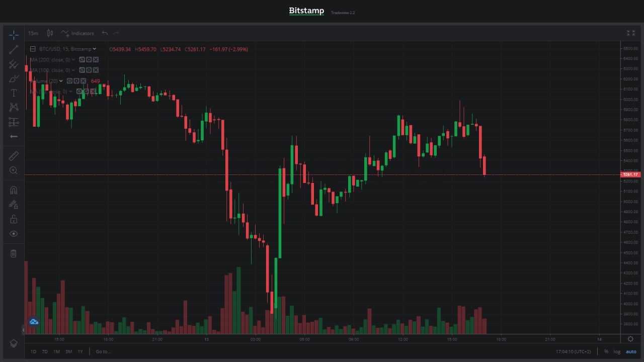644x362 pixels.
Task: Toggle magnet mode for drawings
Action: (x=14, y=190)
